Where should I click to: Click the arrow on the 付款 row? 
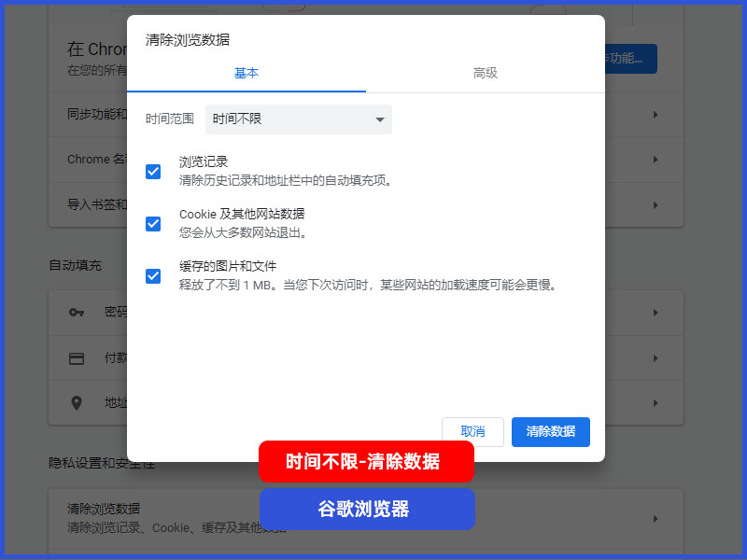655,358
